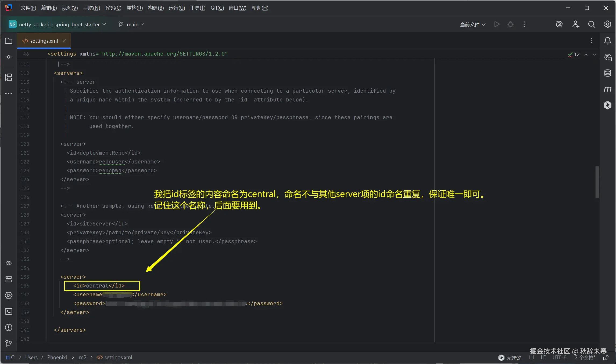Open the Commit tool window
Screen dimensions: 616x364
coord(9,57)
